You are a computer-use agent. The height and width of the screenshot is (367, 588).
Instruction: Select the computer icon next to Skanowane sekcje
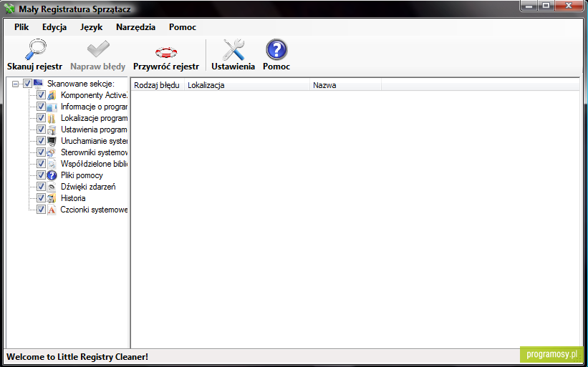39,84
